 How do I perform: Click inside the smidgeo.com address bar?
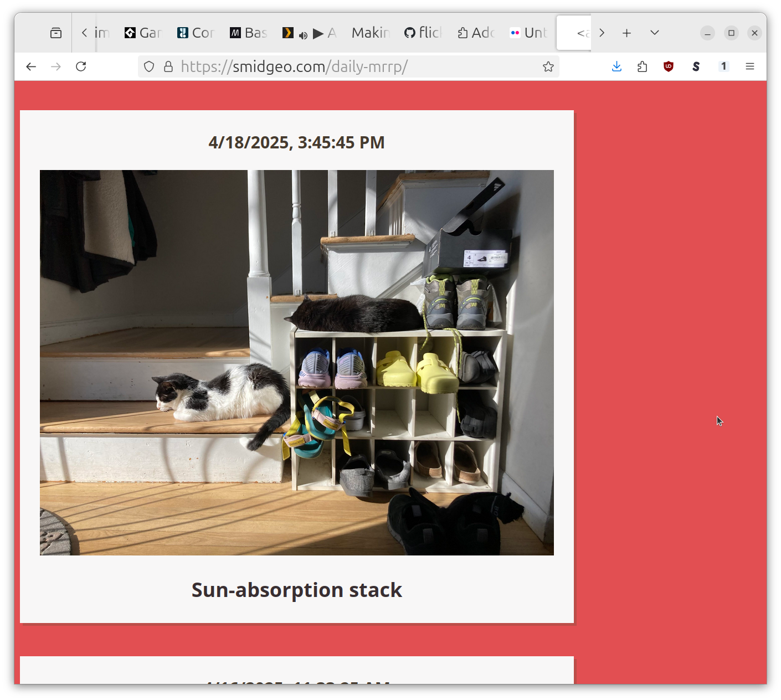[x=332, y=66]
